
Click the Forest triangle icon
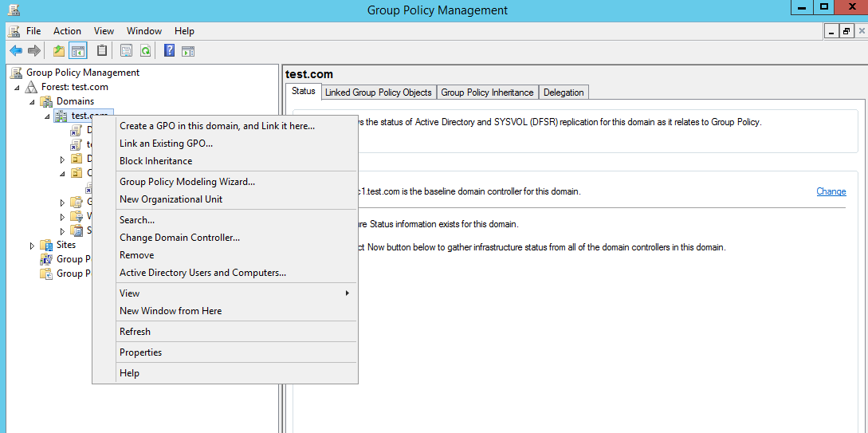click(x=32, y=87)
